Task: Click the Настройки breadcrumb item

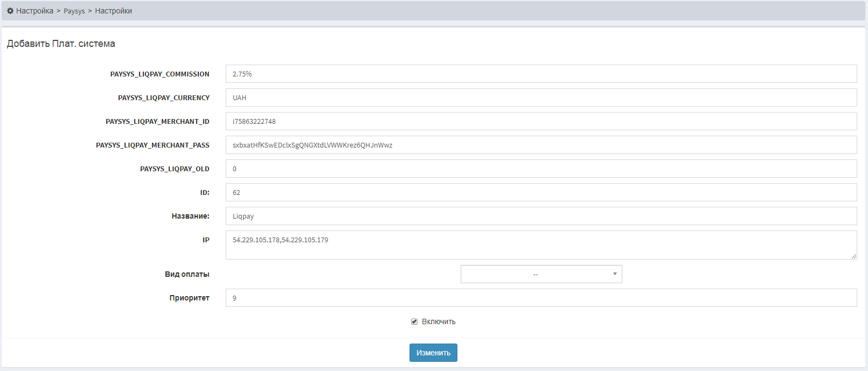Action: (x=113, y=11)
